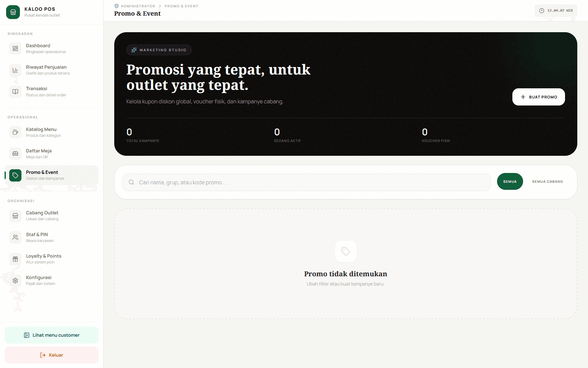The width and height of the screenshot is (588, 368).
Task: Click the Kaloo POS store logo icon
Action: [x=13, y=12]
